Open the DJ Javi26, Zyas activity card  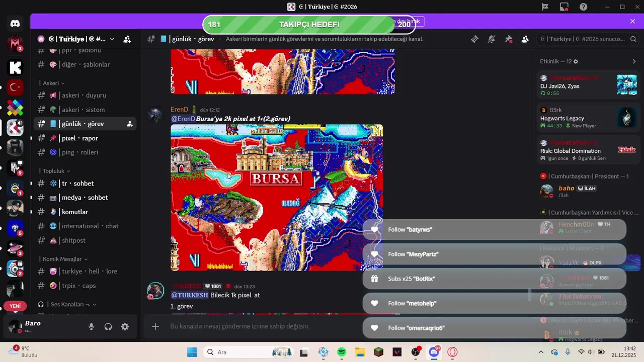588,85
